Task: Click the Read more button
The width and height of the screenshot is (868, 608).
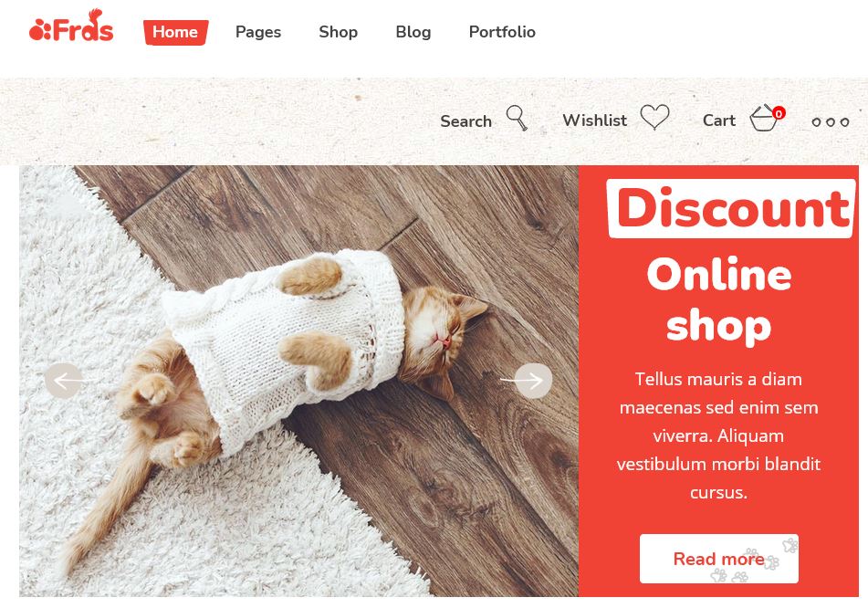Action: [718, 558]
